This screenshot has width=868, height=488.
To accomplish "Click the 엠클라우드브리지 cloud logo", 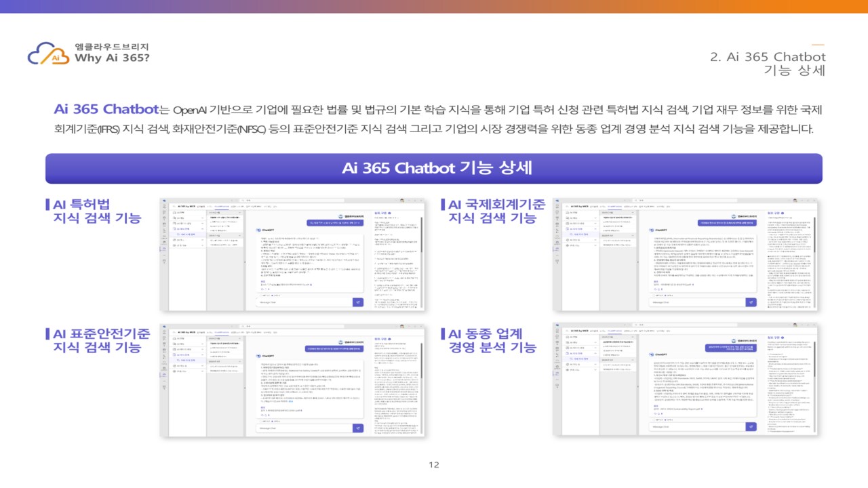I will pyautogui.click(x=48, y=54).
